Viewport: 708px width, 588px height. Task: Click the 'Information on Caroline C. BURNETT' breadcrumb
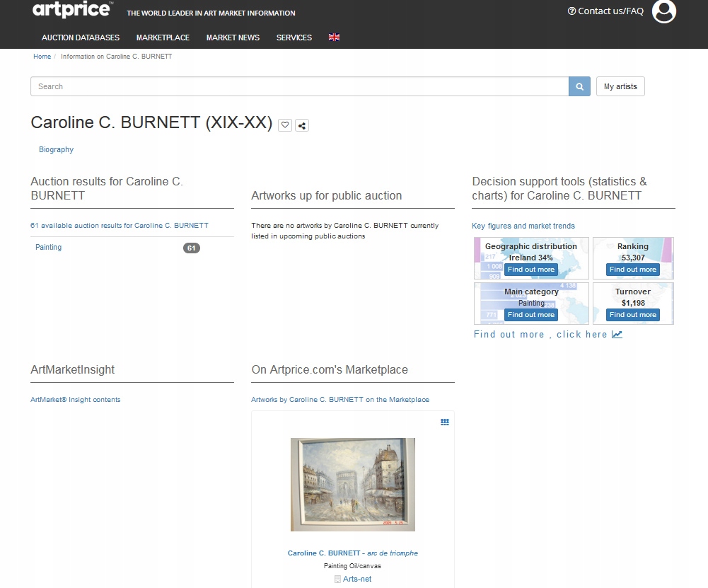click(117, 57)
